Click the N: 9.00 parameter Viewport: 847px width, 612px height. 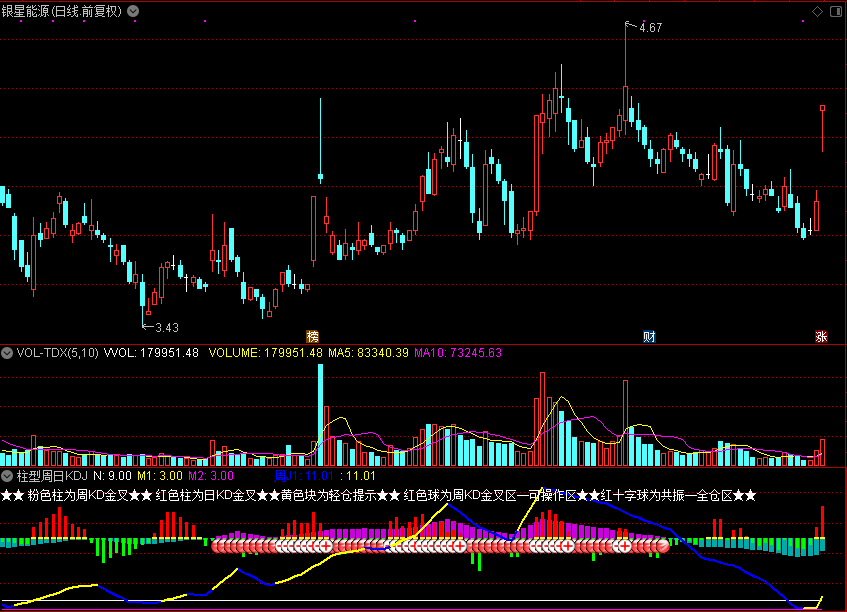112,476
